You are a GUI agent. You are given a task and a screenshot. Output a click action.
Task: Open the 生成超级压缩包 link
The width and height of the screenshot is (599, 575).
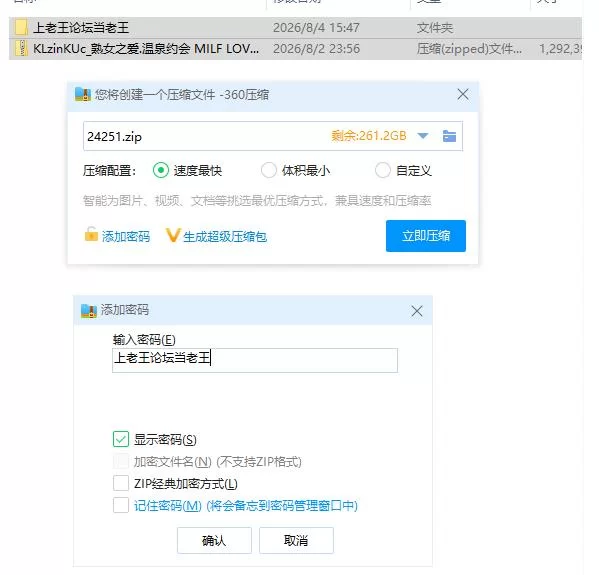225,237
